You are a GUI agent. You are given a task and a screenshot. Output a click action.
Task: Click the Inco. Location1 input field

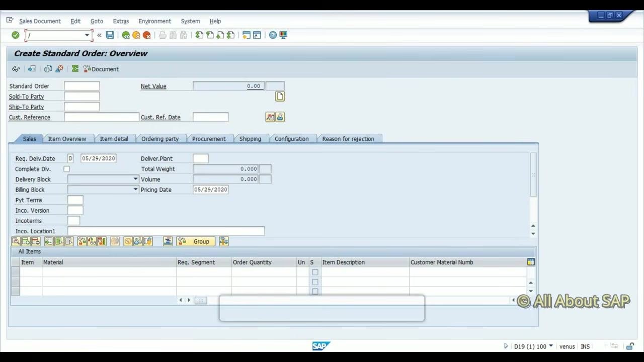(166, 231)
